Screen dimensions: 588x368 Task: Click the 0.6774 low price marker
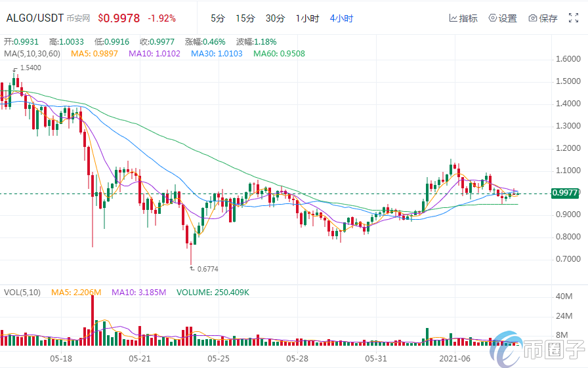pyautogui.click(x=206, y=268)
